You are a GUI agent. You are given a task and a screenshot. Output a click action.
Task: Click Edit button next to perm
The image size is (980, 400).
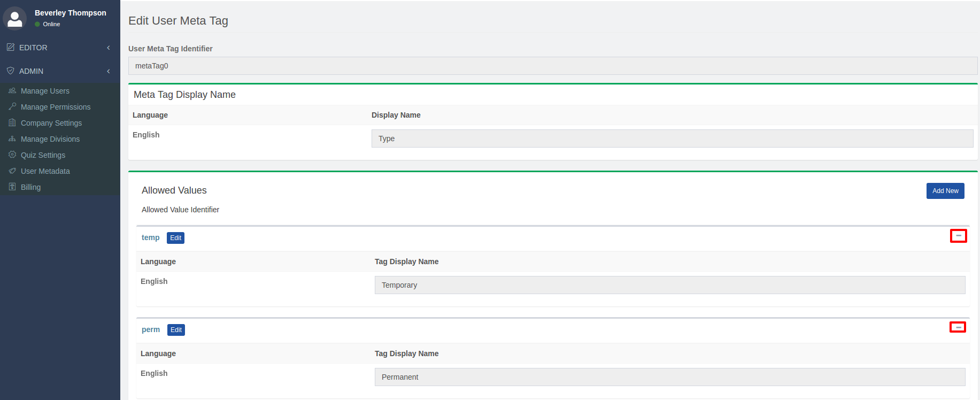pos(176,330)
